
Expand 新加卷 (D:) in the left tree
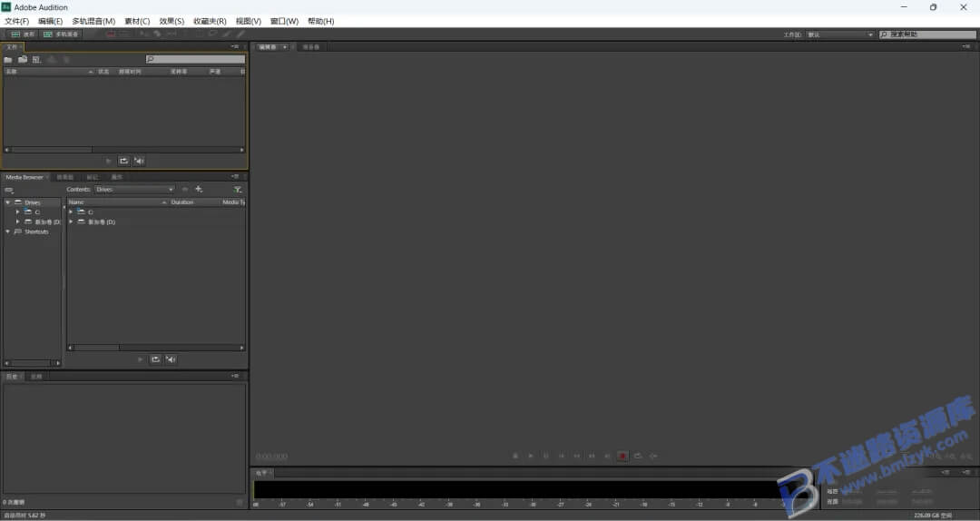click(x=17, y=221)
